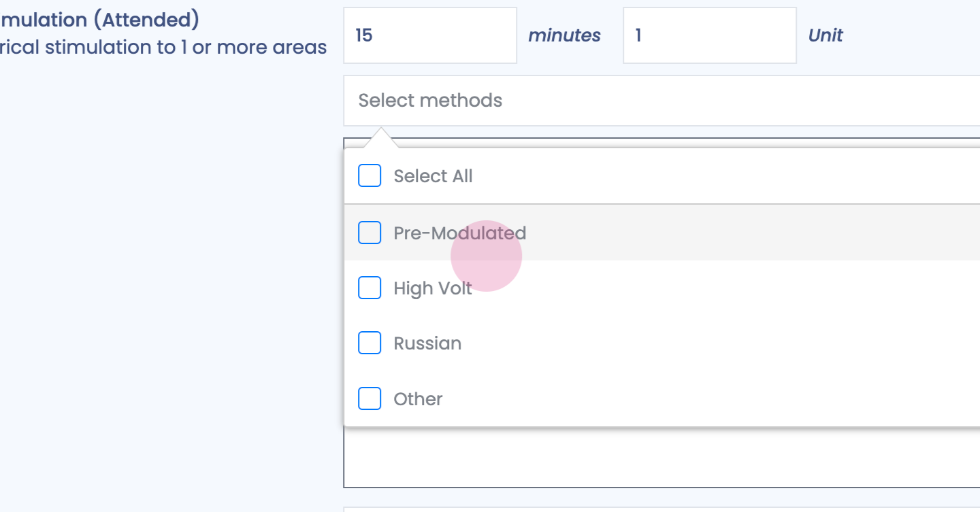Tick the Russian method checkbox

[370, 343]
